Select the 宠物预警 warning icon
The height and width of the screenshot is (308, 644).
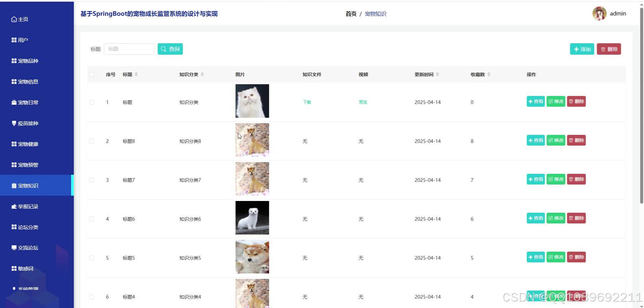pyautogui.click(x=13, y=165)
